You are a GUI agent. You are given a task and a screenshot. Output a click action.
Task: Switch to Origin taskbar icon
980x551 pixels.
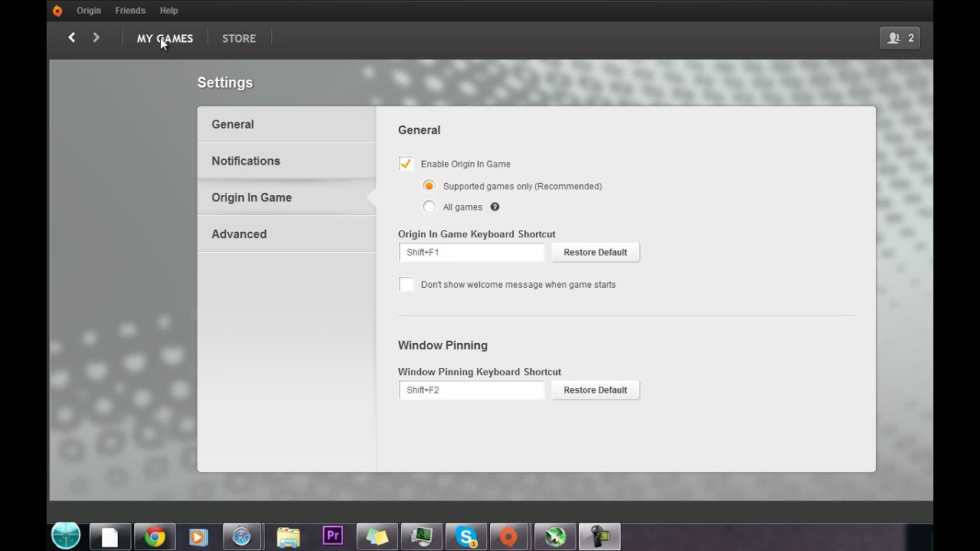coord(510,537)
